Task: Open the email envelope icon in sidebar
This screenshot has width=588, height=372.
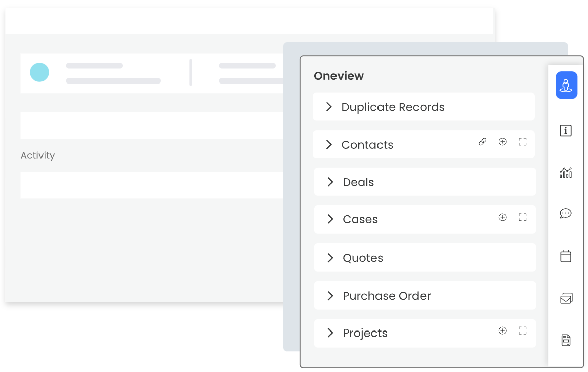Action: pos(566,298)
